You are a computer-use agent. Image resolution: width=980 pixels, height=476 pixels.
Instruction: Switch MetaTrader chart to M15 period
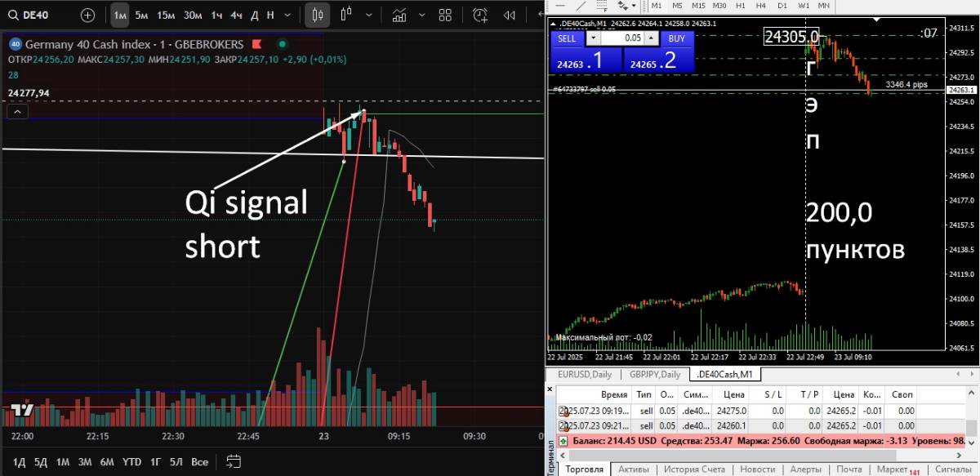(698, 6)
